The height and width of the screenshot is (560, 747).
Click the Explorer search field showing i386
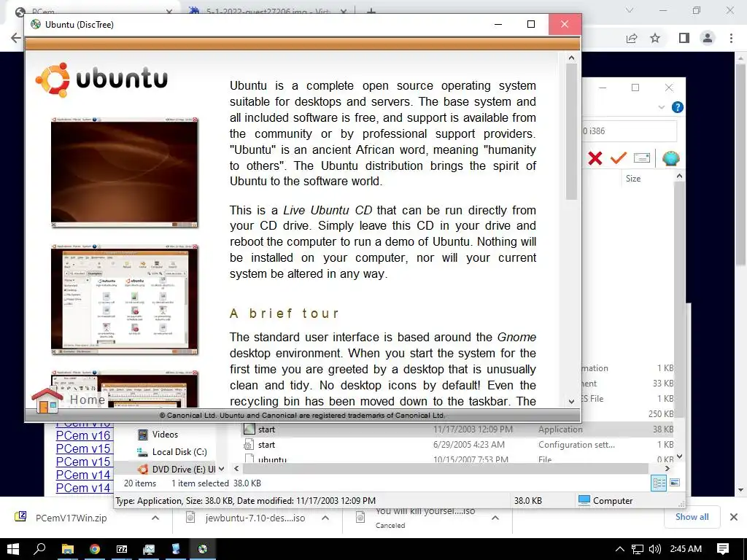629,131
